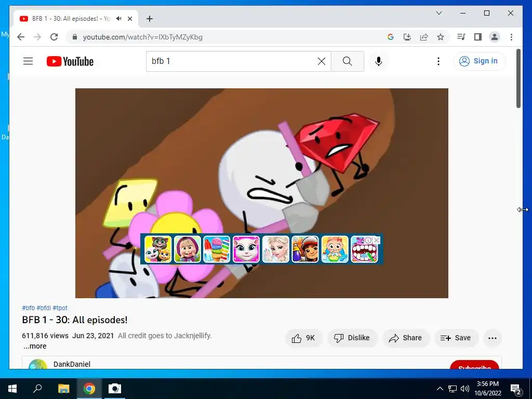Click the address bar URL

coord(142,37)
